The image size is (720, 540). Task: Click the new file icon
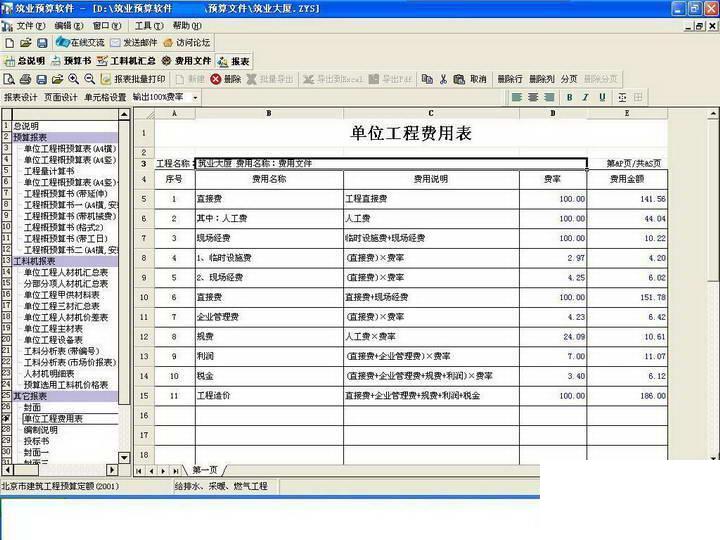point(10,43)
